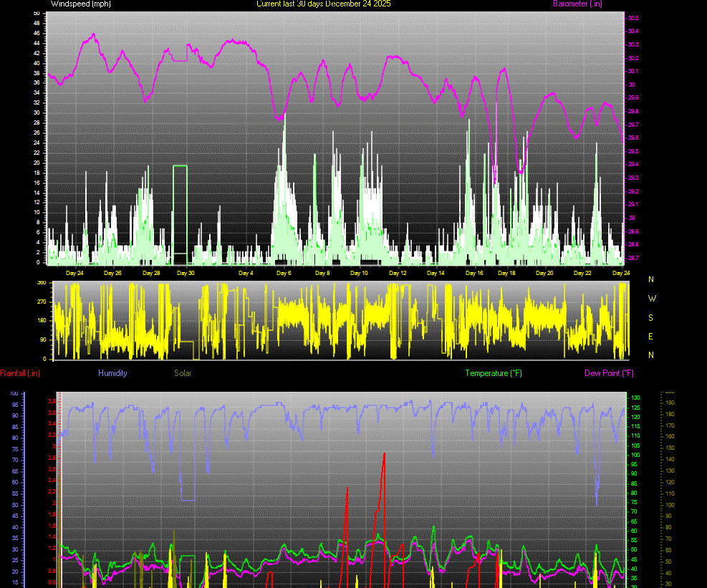Click the Barometer (in) axis label

577,4
